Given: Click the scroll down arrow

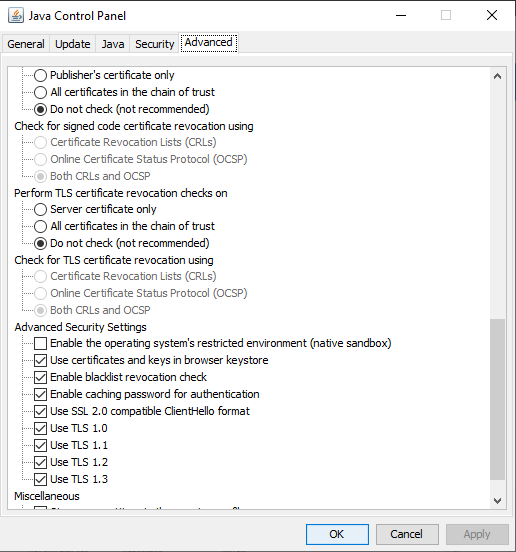Looking at the screenshot, I should click(x=497, y=500).
